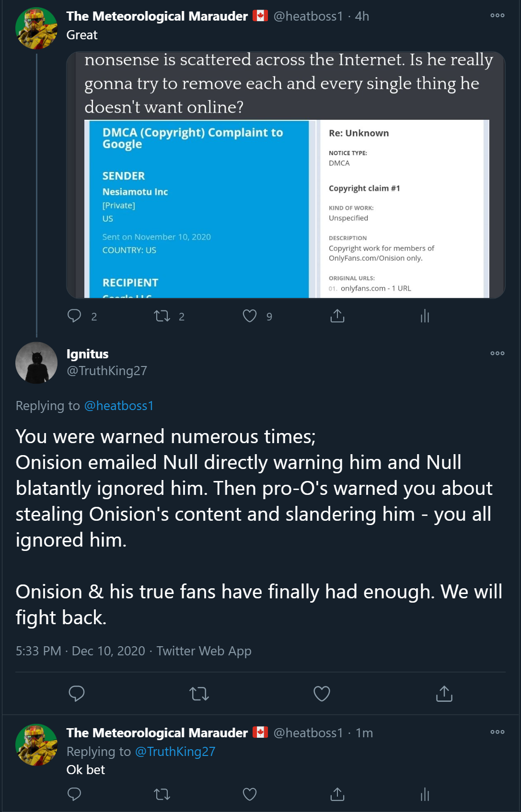521x812 pixels.
Task: Share the top heatboss1 tweet
Action: point(337,316)
